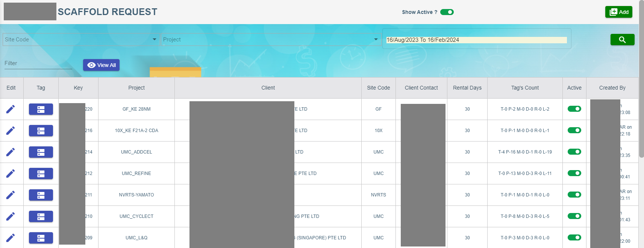This screenshot has height=248, width=644.
Task: Click the green search magnifier button
Action: (x=622, y=40)
